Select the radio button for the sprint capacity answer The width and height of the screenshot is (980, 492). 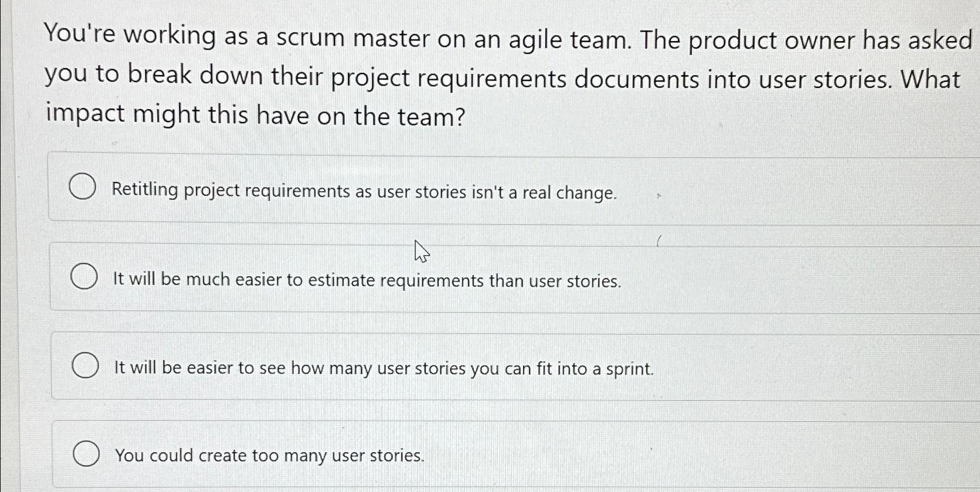click(86, 365)
